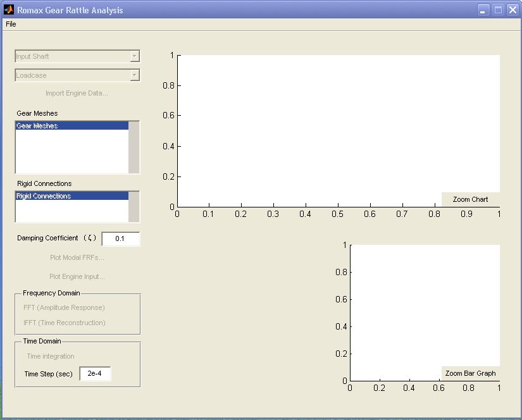Click the Gear Meshes heading label
This screenshot has width=522, height=420.
coord(37,113)
